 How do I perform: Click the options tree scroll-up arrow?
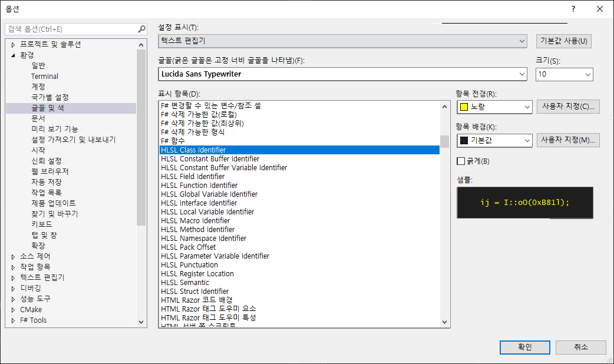click(x=141, y=45)
